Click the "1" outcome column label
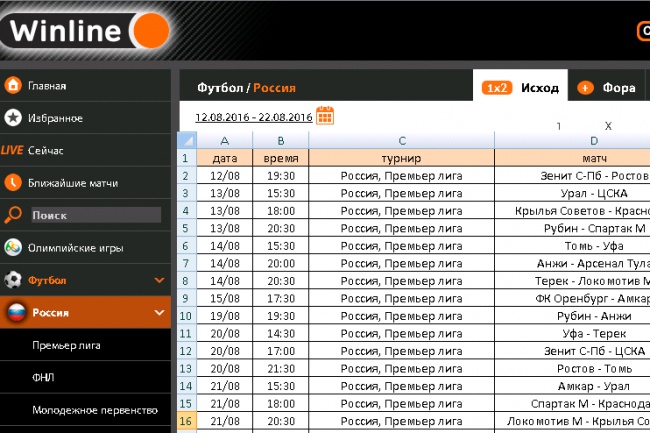Viewport: 650px width, 433px height. 559,126
